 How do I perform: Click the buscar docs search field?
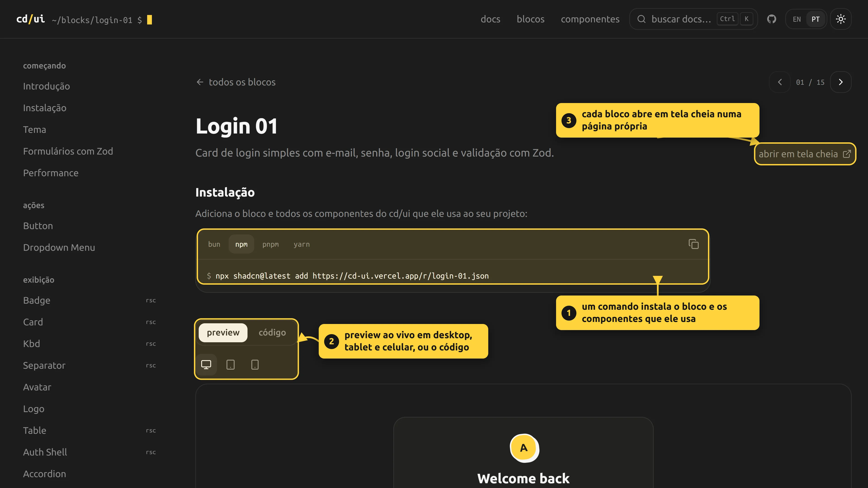[693, 19]
